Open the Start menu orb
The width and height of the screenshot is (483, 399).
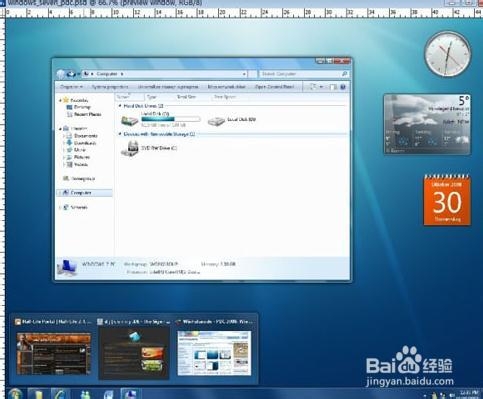tap(15, 394)
